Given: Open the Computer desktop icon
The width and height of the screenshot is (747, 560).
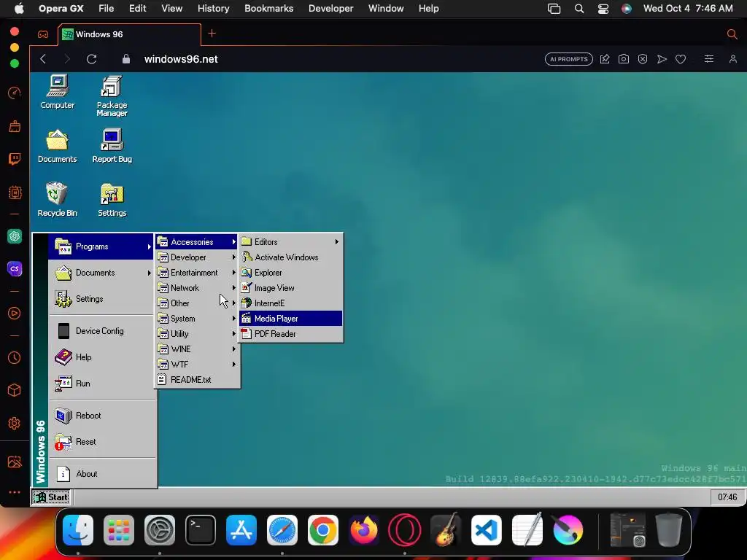Looking at the screenshot, I should [x=57, y=91].
